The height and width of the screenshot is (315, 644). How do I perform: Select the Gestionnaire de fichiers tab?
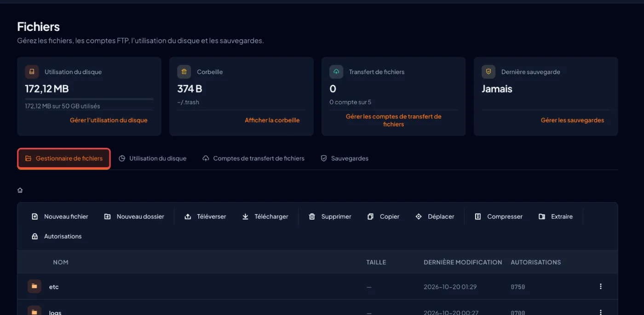point(64,158)
